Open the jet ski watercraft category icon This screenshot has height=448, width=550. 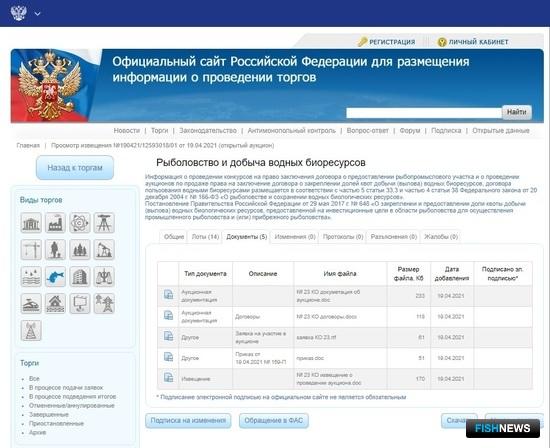click(x=31, y=303)
